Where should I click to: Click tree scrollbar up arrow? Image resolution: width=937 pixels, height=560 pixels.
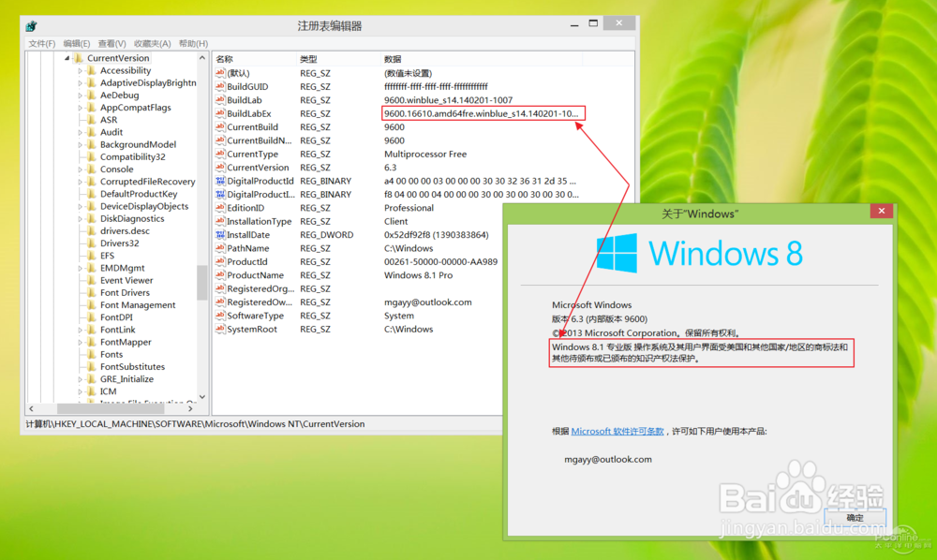click(x=202, y=58)
